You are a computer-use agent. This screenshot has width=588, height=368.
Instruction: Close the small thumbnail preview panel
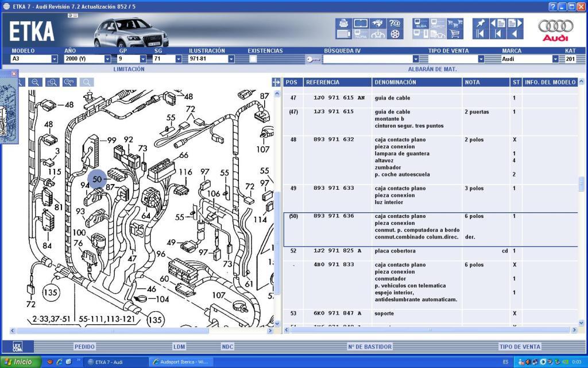pos(14,74)
